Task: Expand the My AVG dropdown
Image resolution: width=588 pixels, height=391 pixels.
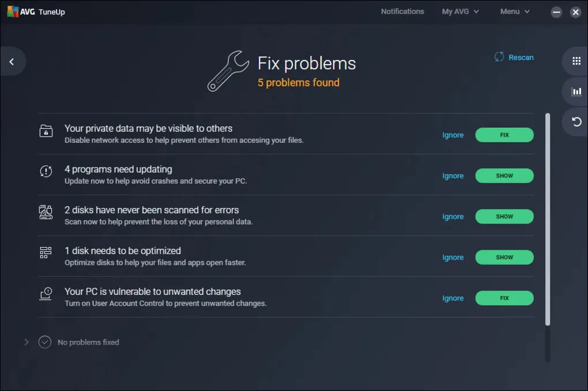Action: coord(460,12)
